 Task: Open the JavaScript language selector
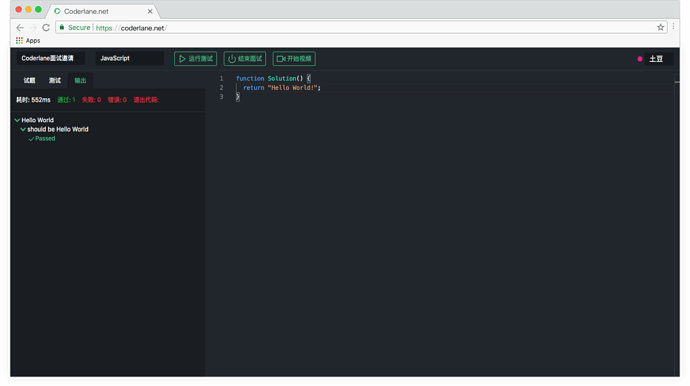point(129,58)
